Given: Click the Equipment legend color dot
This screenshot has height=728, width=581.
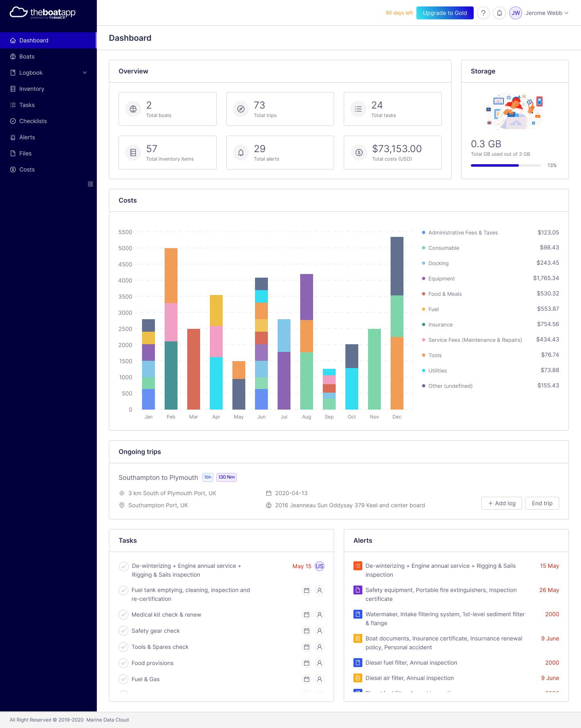Looking at the screenshot, I should tap(424, 278).
